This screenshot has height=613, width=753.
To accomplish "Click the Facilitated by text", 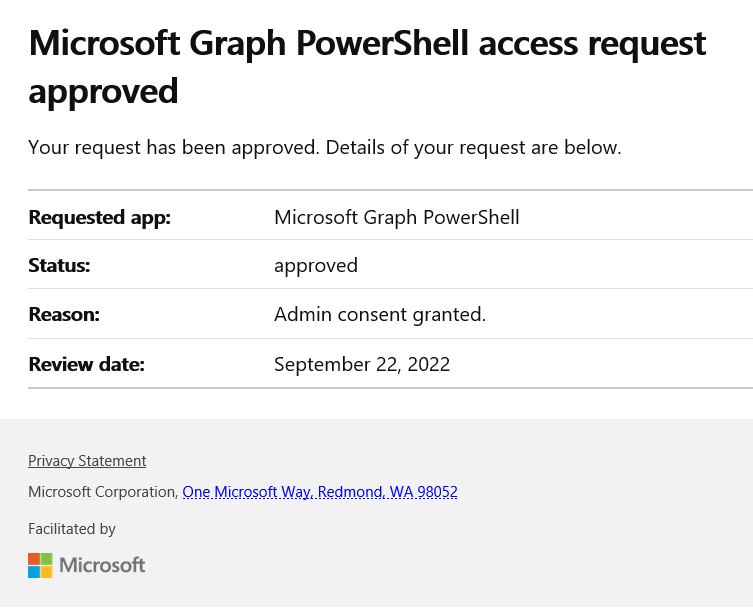I will tap(72, 529).
